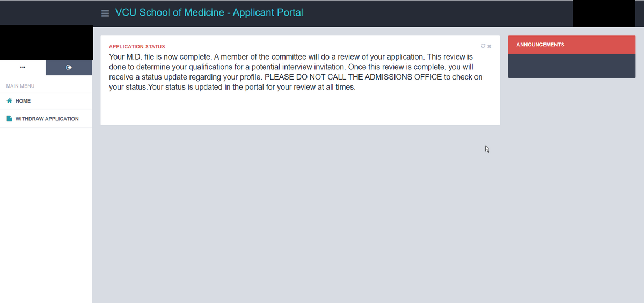
Task: Click the document icon beside Withdraw Application
Action: tap(9, 119)
